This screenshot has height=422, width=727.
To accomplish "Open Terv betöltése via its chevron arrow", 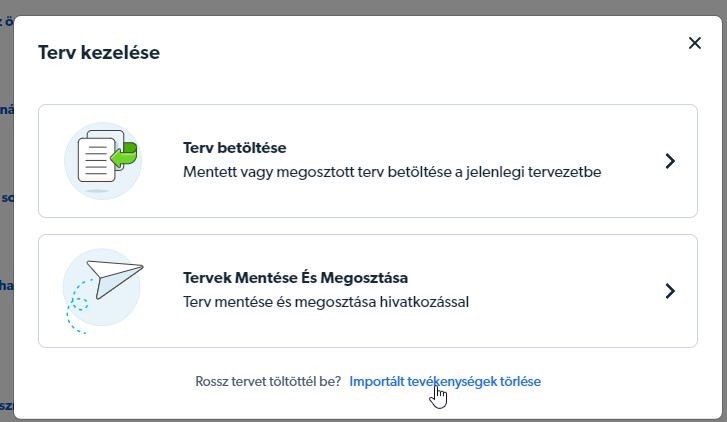I will tap(670, 161).
